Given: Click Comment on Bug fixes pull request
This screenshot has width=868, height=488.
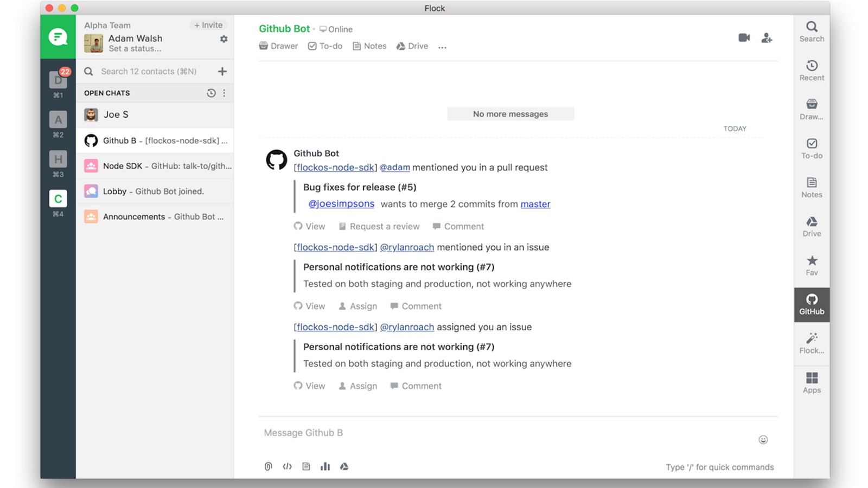Looking at the screenshot, I should (458, 226).
